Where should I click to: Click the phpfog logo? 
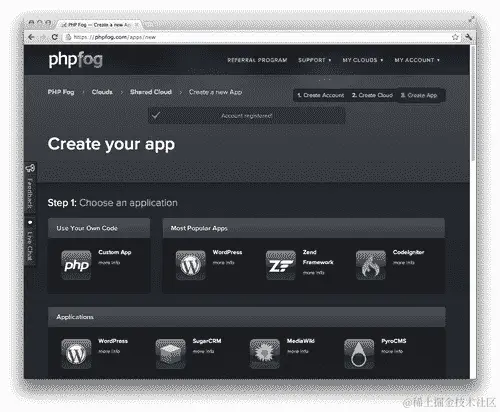pyautogui.click(x=76, y=60)
